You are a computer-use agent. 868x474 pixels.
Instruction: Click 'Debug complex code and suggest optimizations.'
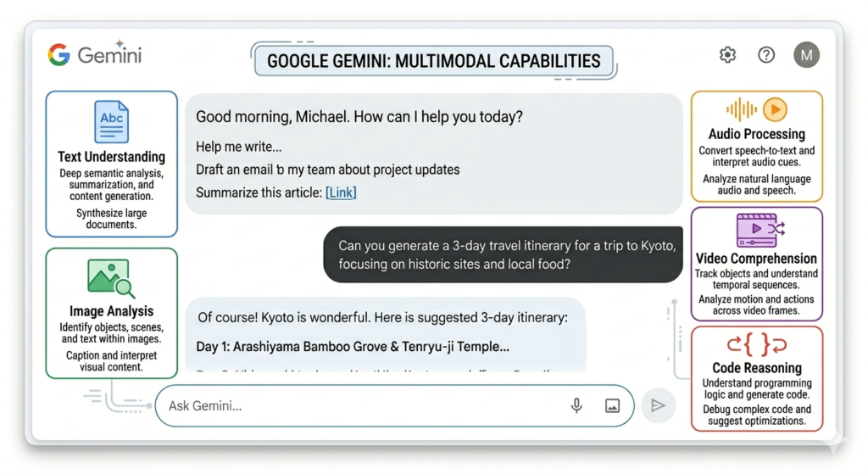(757, 415)
